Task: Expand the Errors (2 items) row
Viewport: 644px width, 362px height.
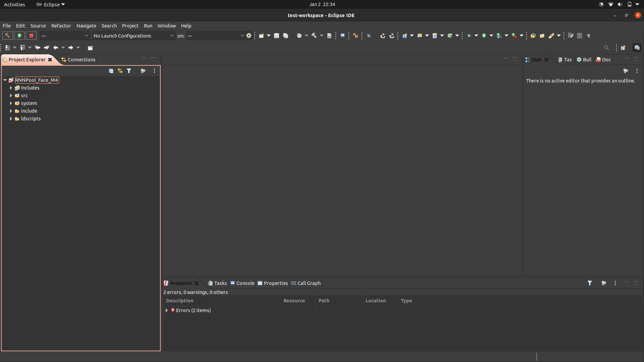Action: pyautogui.click(x=167, y=310)
